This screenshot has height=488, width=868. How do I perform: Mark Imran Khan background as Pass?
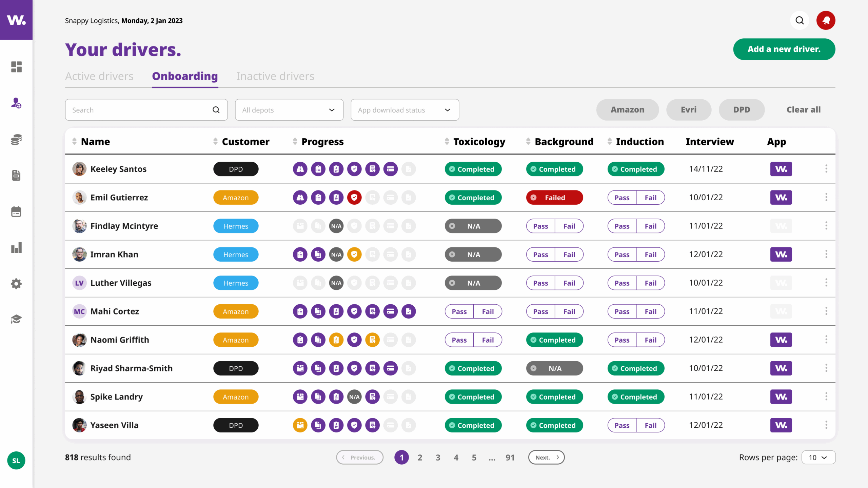pos(540,255)
